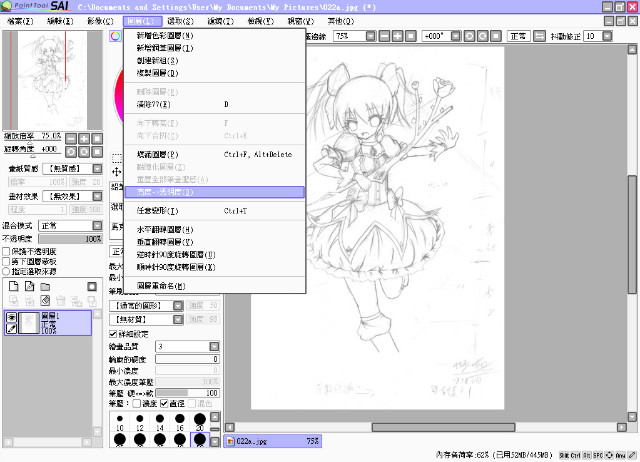
Task: Click the navigator zoom in plus button
Action: click(84, 139)
